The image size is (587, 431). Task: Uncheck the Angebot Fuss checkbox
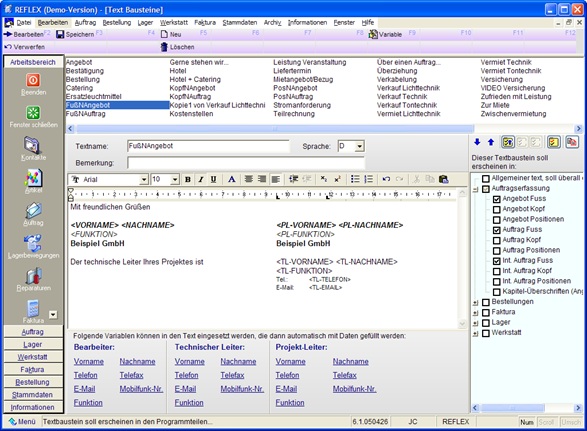pos(496,199)
